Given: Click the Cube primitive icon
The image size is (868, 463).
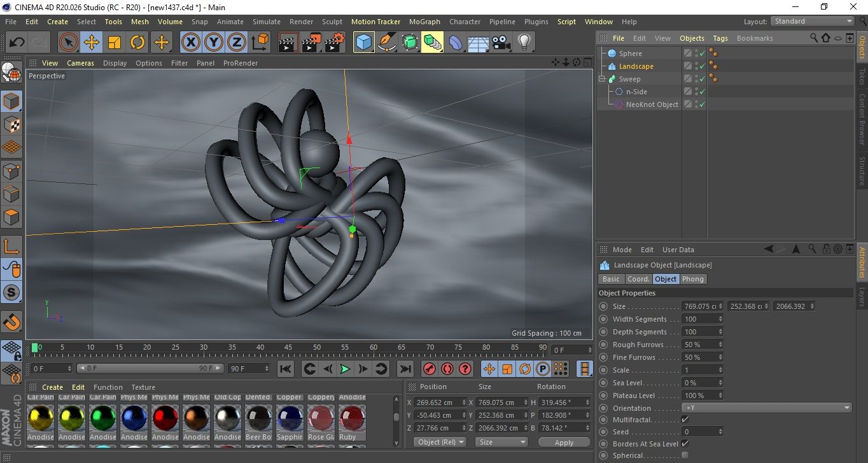Looking at the screenshot, I should coord(363,43).
